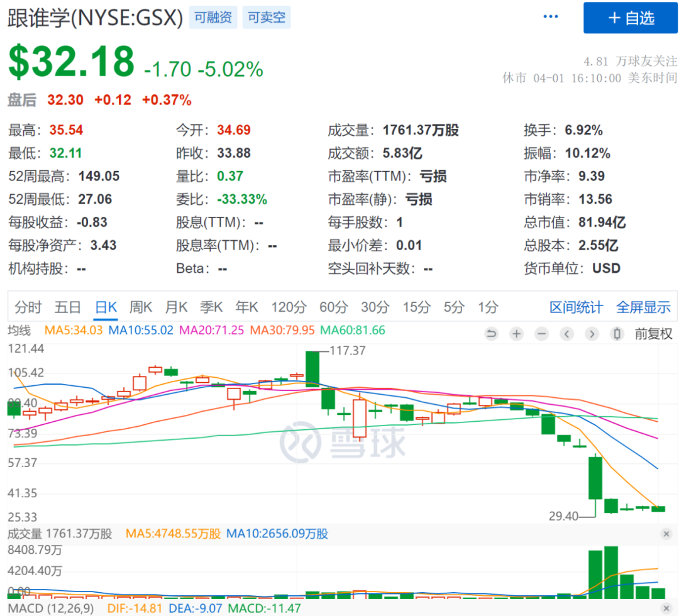Close the 成交量 volume indicator panel
The width and height of the screenshot is (679, 616).
coord(666,534)
